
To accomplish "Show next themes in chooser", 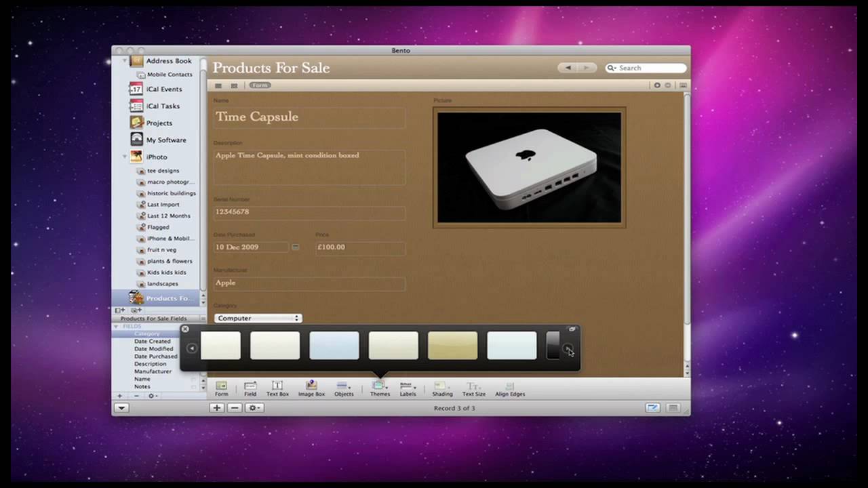I will (568, 348).
